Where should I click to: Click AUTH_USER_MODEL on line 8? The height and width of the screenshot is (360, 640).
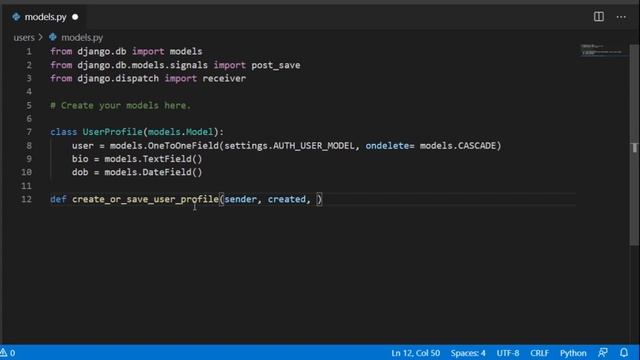point(314,146)
